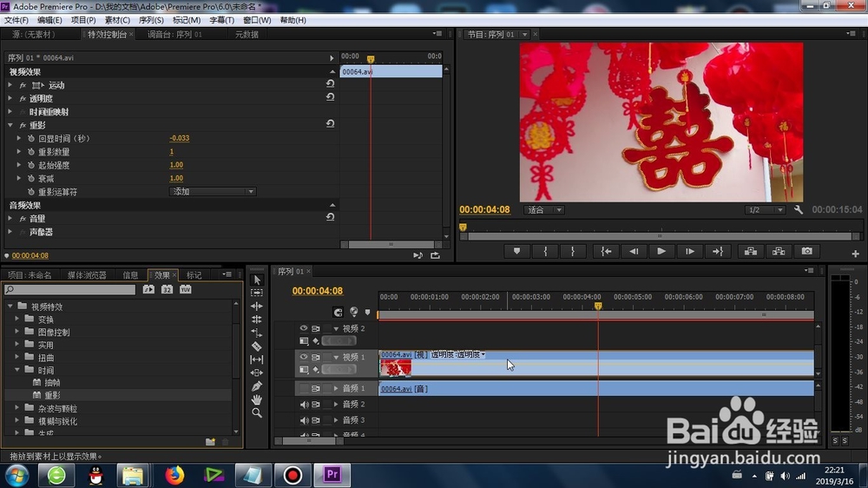Reset the 运动 effect
The height and width of the screenshot is (488, 868).
point(330,83)
